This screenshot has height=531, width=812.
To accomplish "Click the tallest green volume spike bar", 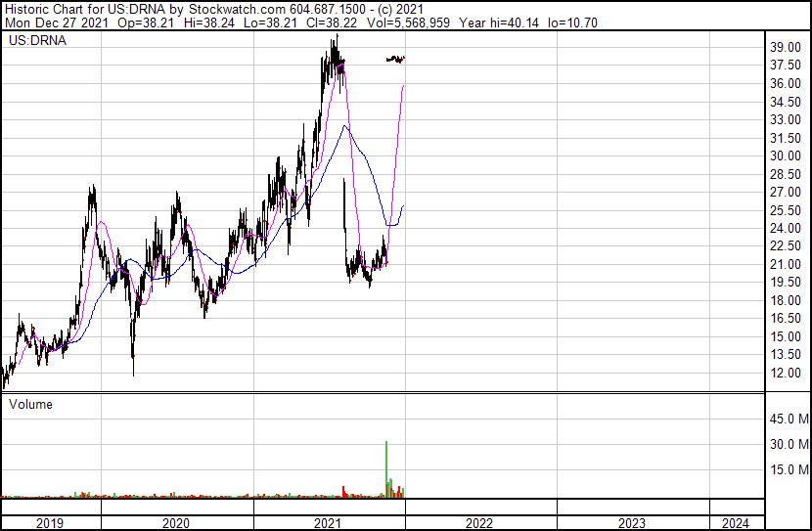I will [386, 469].
